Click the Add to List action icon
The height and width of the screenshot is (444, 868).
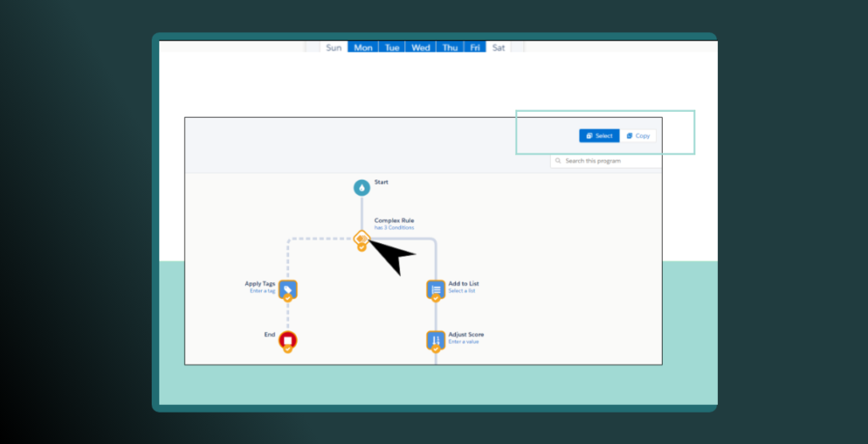coord(436,290)
